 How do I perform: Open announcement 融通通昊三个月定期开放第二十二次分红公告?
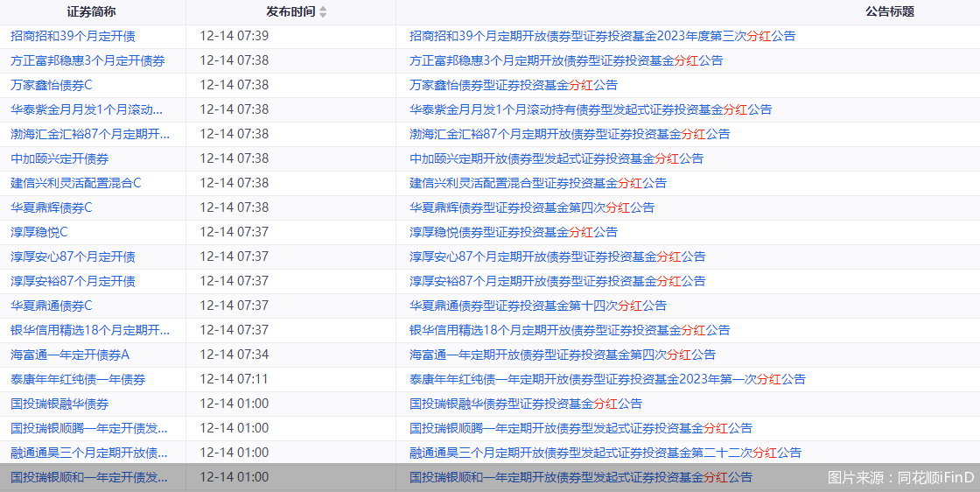click(605, 452)
